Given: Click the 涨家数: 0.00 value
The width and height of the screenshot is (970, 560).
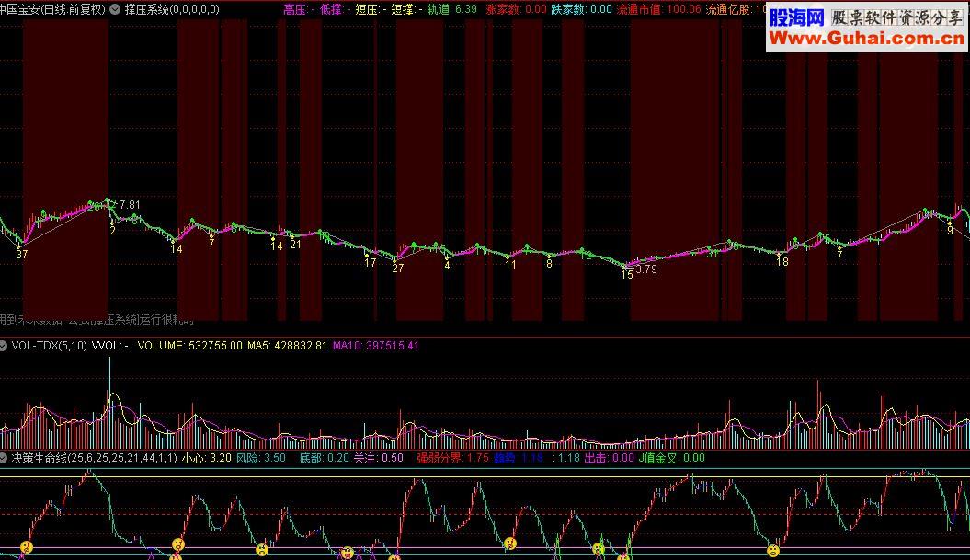Looking at the screenshot, I should (x=516, y=9).
